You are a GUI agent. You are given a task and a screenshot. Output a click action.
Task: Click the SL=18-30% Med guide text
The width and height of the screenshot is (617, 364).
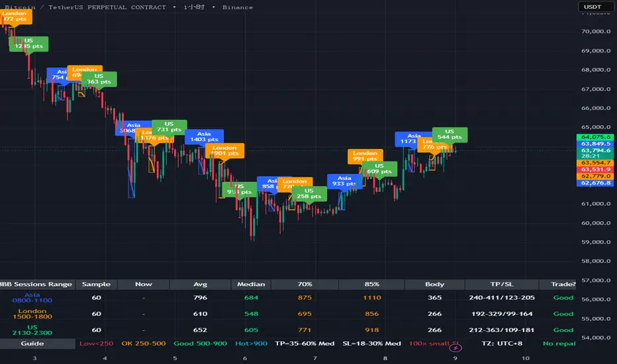pyautogui.click(x=372, y=343)
